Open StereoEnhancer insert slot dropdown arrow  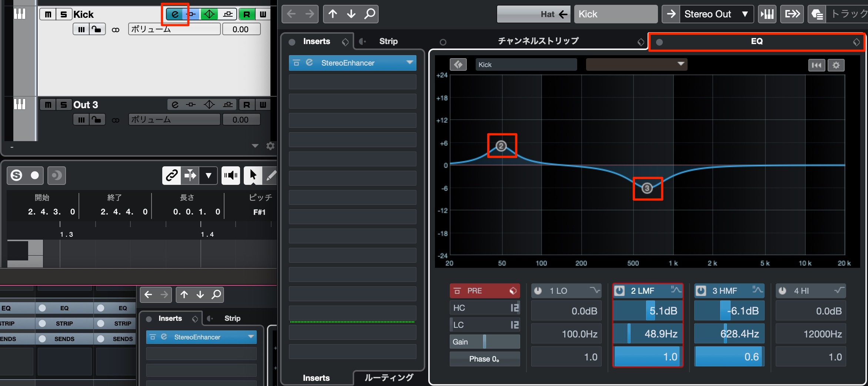[410, 63]
